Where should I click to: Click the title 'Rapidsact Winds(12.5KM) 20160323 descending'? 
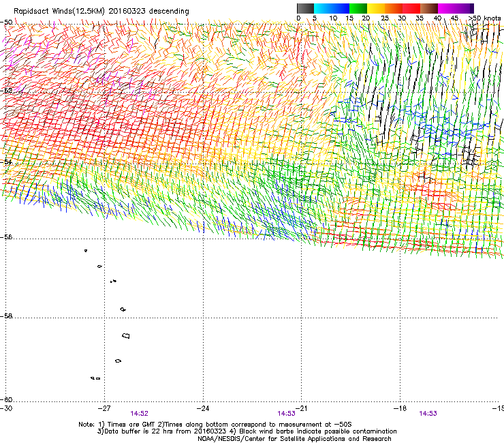click(101, 12)
